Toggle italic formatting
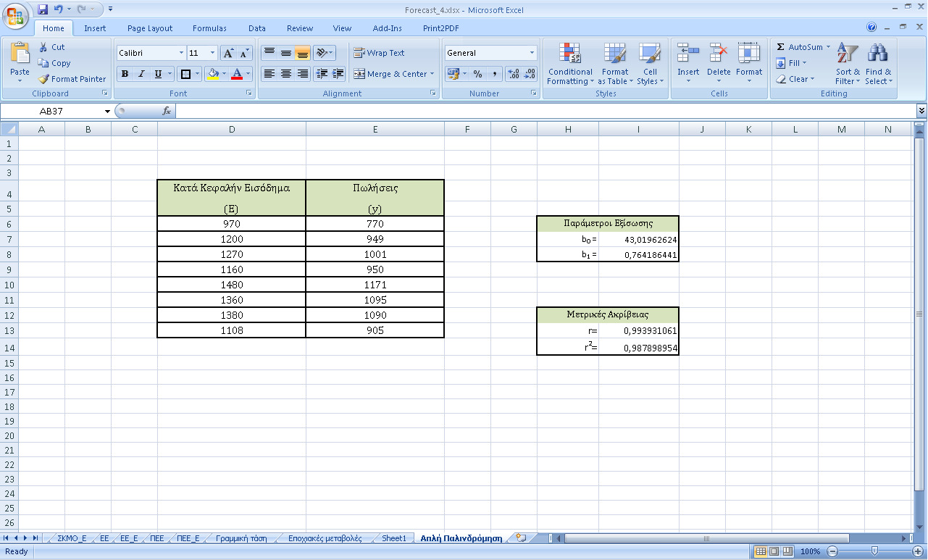Screen dimensions: 928x560 coord(141,74)
